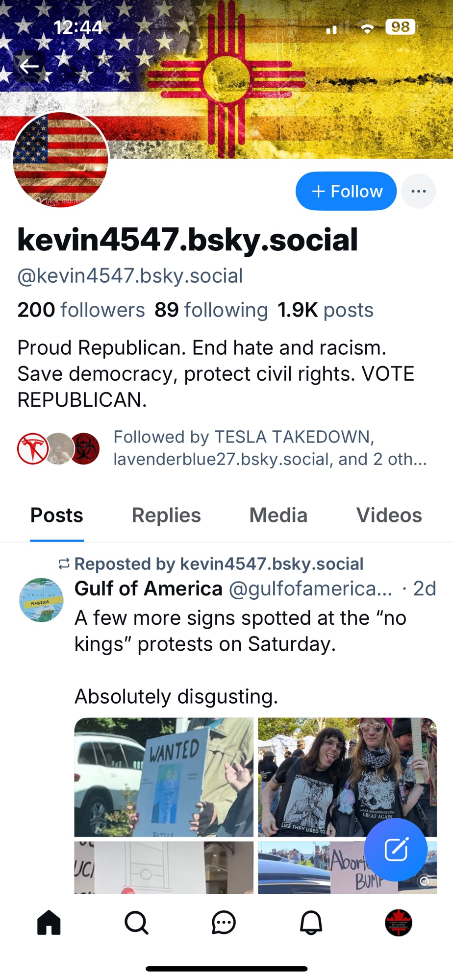This screenshot has width=453, height=980.
Task: Open your profile avatar in bottom bar
Action: coord(399,923)
